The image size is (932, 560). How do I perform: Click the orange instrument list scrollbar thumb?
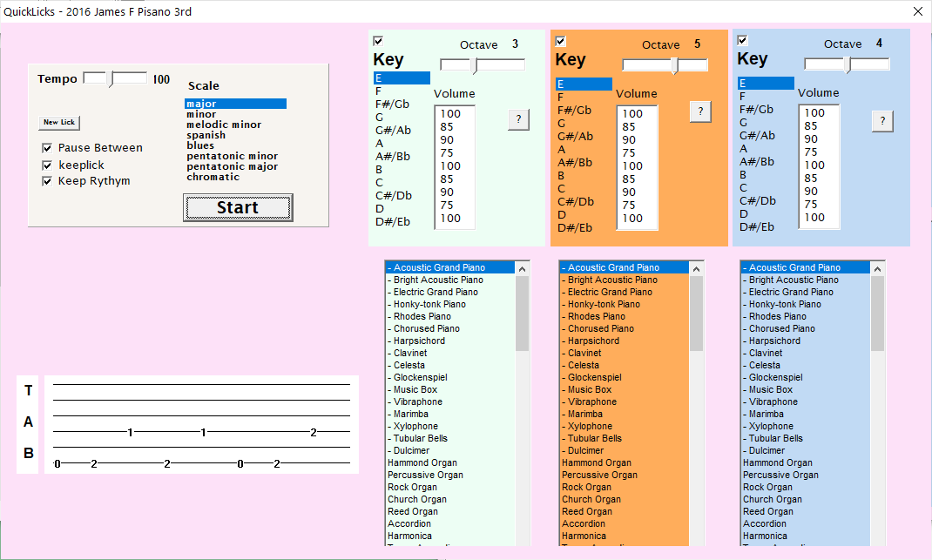click(x=696, y=314)
